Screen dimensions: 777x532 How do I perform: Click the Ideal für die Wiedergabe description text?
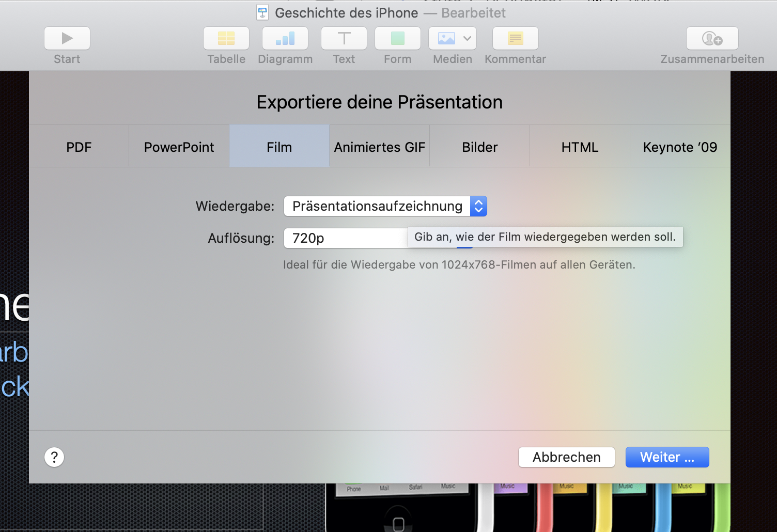459,265
